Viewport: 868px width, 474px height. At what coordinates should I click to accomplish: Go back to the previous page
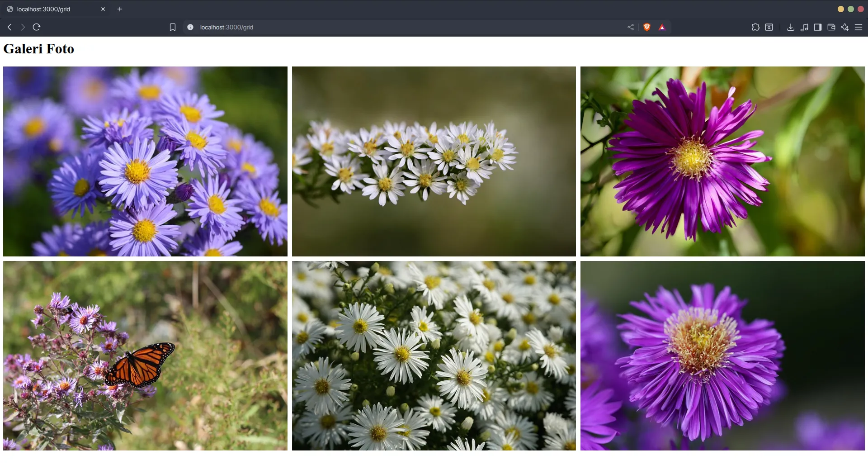(9, 27)
